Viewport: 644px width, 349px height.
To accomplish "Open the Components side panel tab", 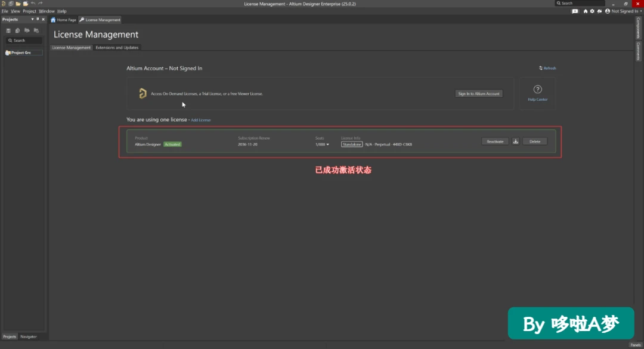I will 638,27.
